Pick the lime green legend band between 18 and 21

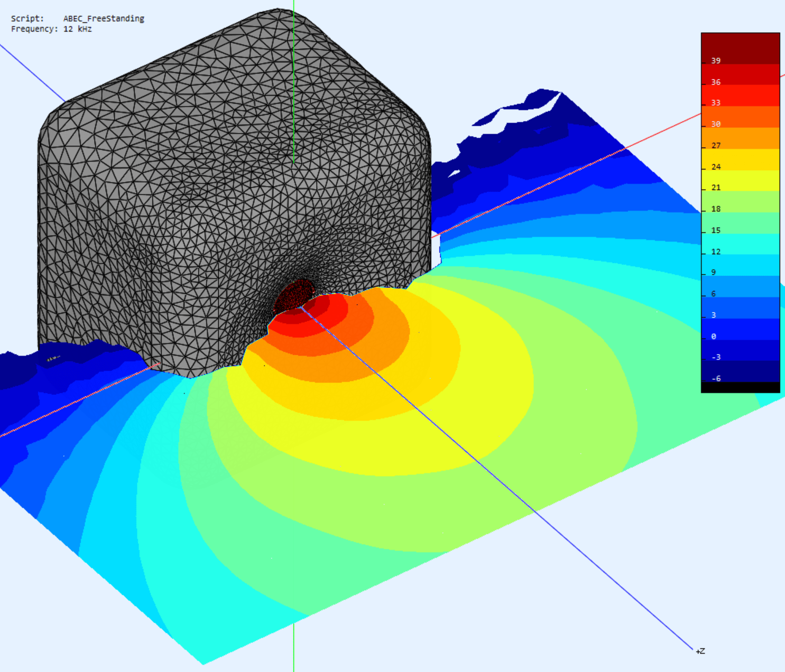(x=740, y=202)
